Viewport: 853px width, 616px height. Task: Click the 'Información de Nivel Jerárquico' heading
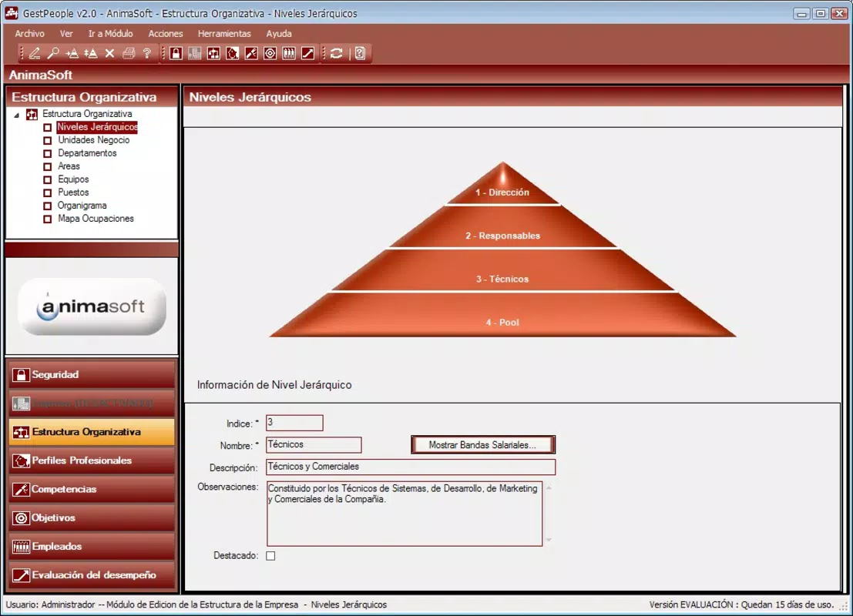pos(274,385)
